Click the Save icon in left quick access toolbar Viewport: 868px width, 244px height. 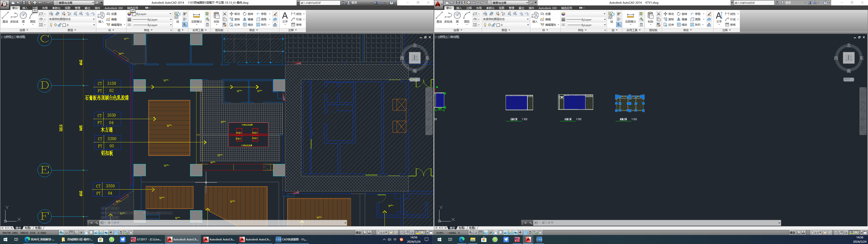(24, 3)
